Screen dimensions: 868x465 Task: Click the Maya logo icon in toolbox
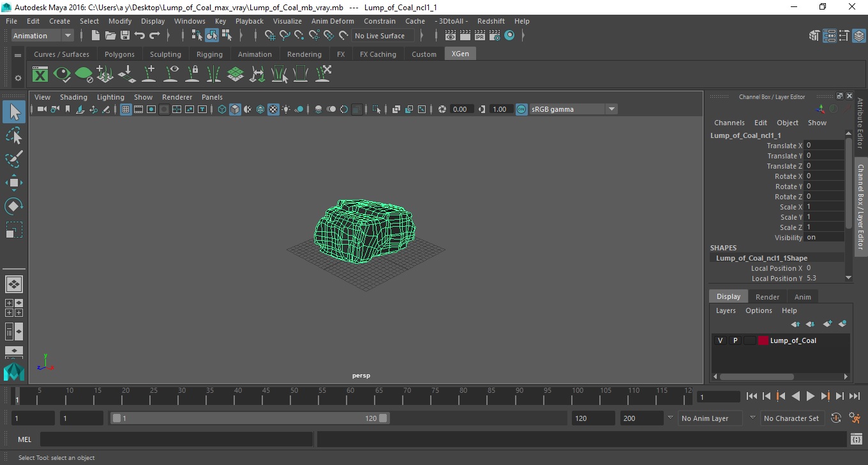13,371
